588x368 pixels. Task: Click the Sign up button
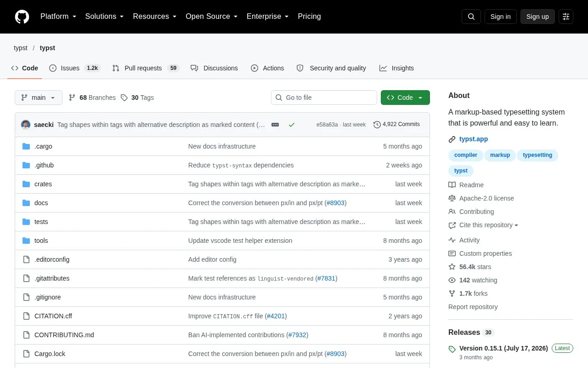pos(537,17)
